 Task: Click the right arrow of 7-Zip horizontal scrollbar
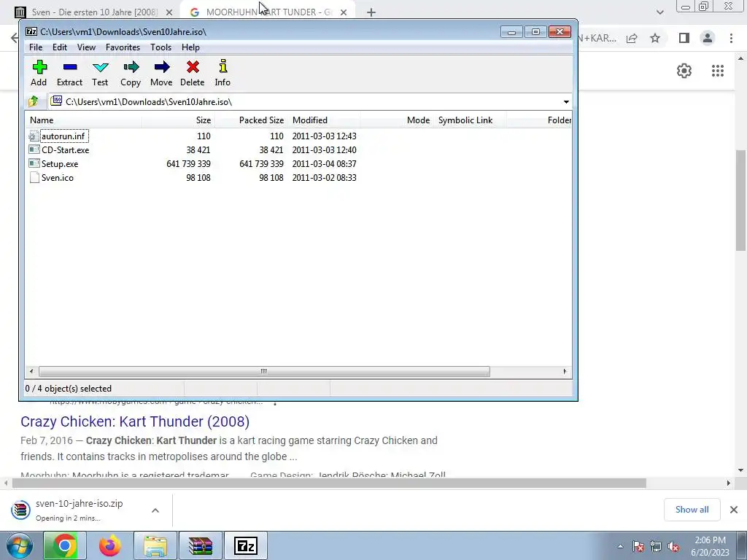(565, 371)
